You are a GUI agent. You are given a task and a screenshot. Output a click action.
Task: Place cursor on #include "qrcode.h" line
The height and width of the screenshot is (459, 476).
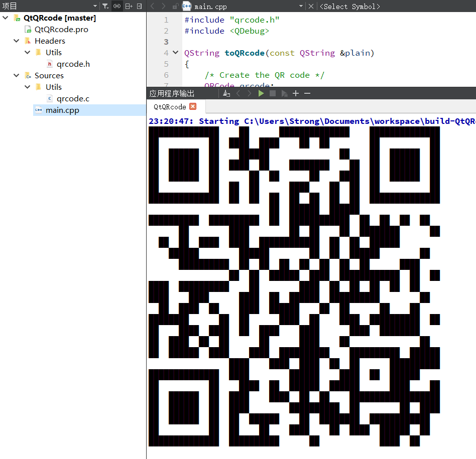pos(232,20)
